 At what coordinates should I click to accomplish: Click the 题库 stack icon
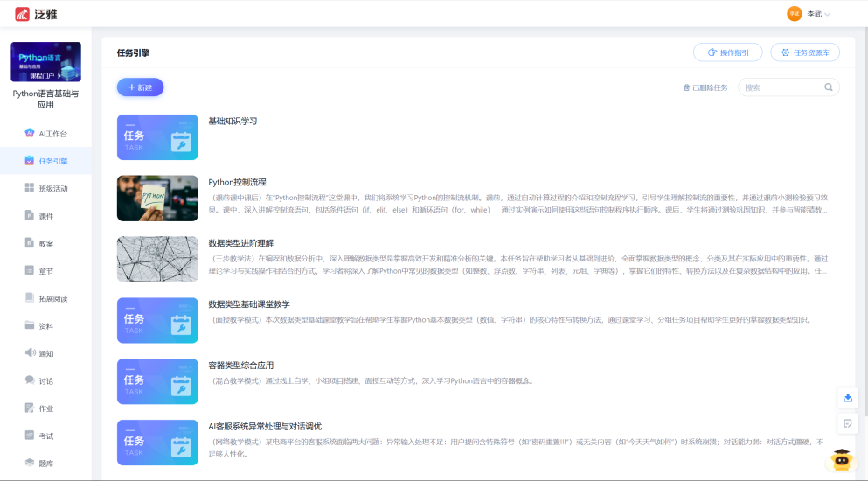(30, 463)
